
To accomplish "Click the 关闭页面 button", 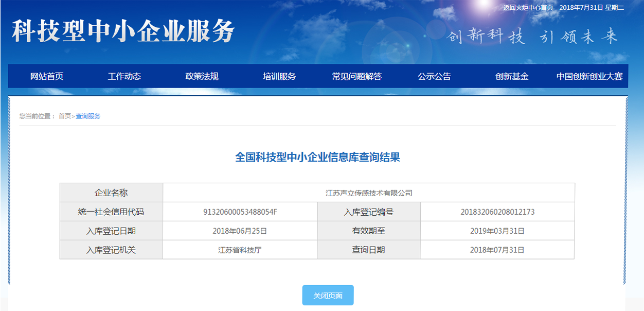I will pyautogui.click(x=328, y=296).
